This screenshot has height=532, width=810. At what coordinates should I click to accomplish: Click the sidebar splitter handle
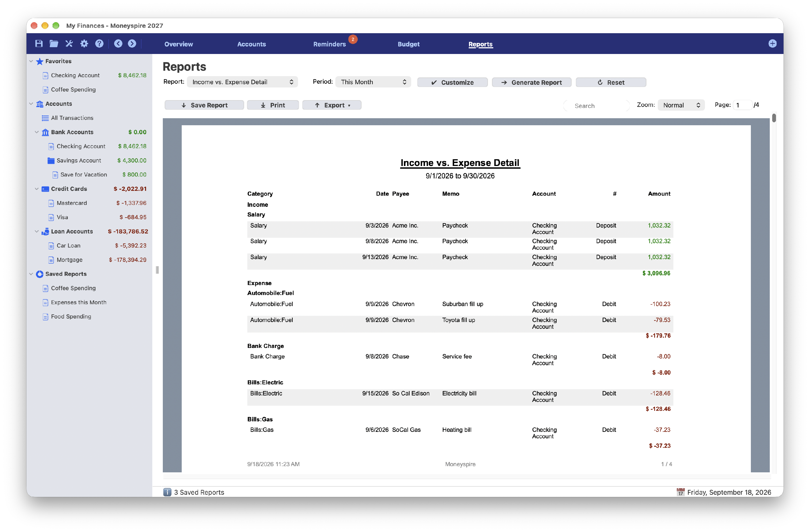coord(157,270)
